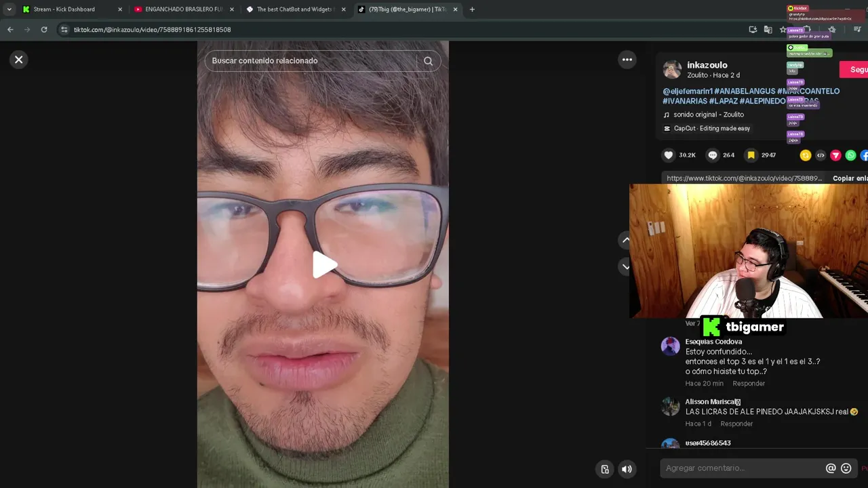The height and width of the screenshot is (488, 868).
Task: Open the CapCut 'Editing made easy' link
Action: [x=707, y=128]
